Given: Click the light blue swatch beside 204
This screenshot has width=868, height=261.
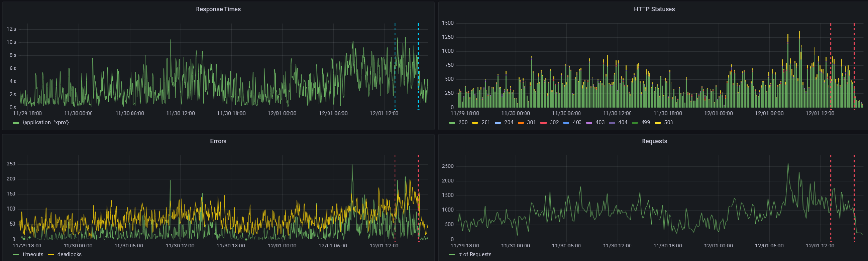Looking at the screenshot, I should point(498,123).
